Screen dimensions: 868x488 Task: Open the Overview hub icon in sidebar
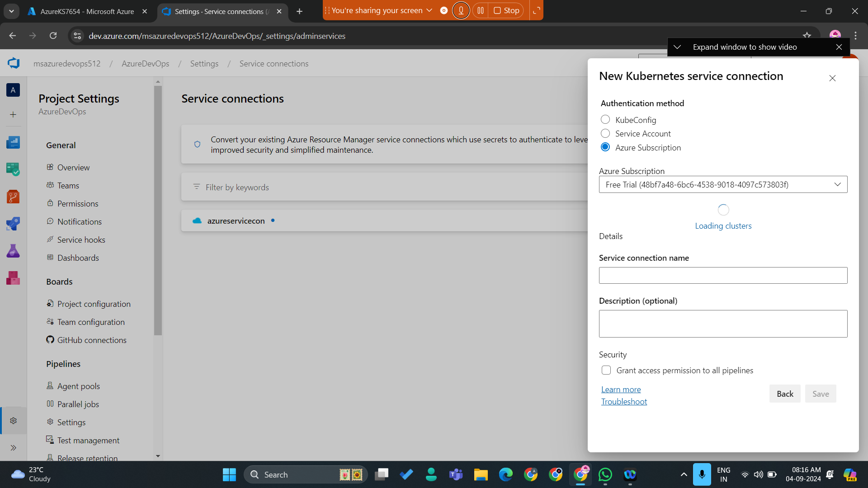coord(13,142)
